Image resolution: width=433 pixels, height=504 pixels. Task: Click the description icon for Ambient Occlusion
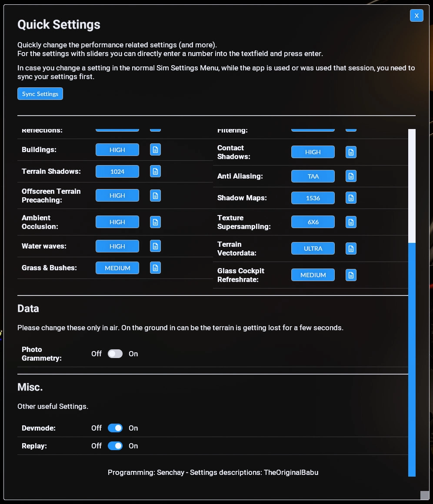click(x=155, y=222)
